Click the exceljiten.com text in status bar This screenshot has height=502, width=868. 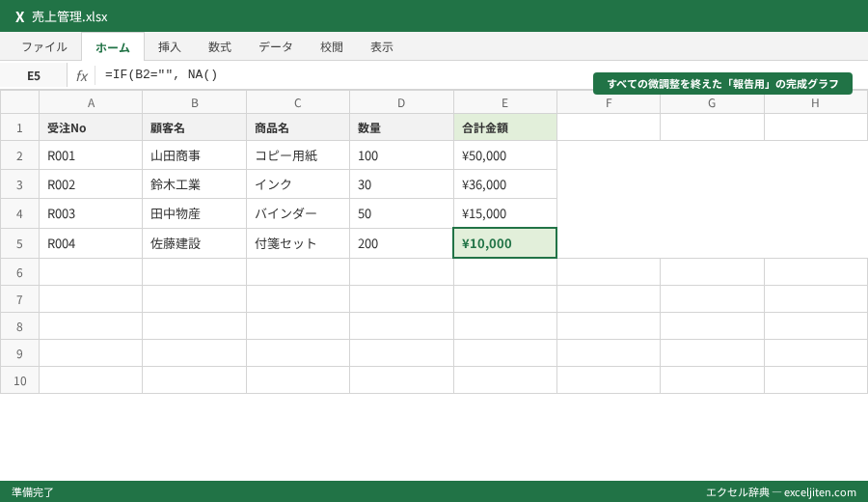click(820, 492)
